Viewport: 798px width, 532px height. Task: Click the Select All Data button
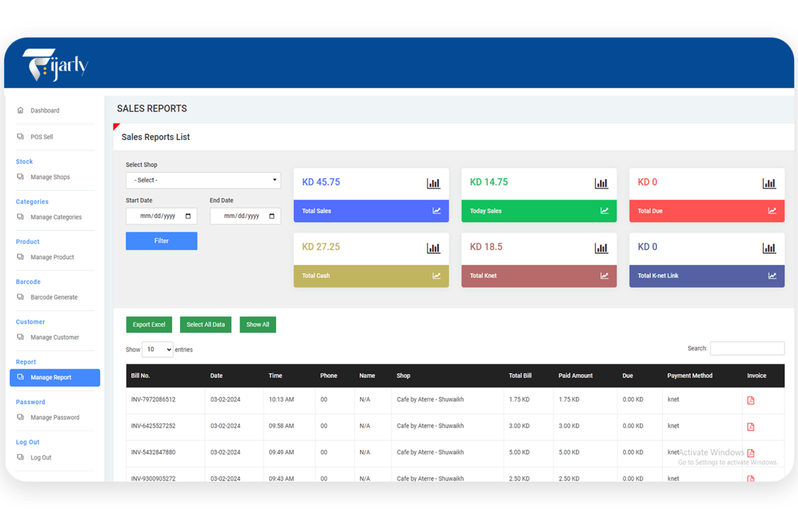point(205,325)
